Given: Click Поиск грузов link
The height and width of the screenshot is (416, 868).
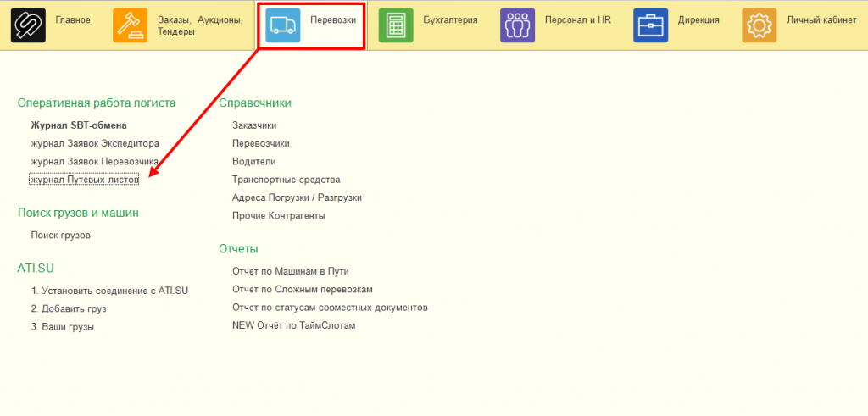Looking at the screenshot, I should point(60,235).
